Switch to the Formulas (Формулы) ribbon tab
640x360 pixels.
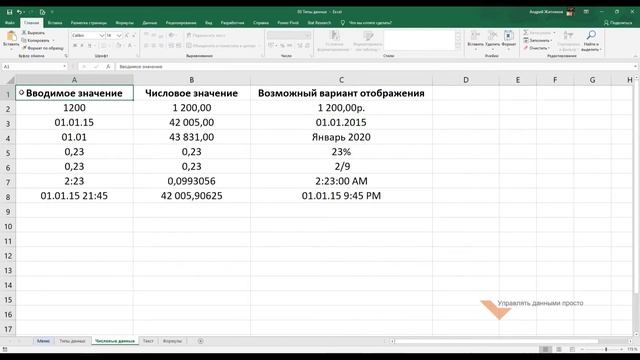pos(124,22)
